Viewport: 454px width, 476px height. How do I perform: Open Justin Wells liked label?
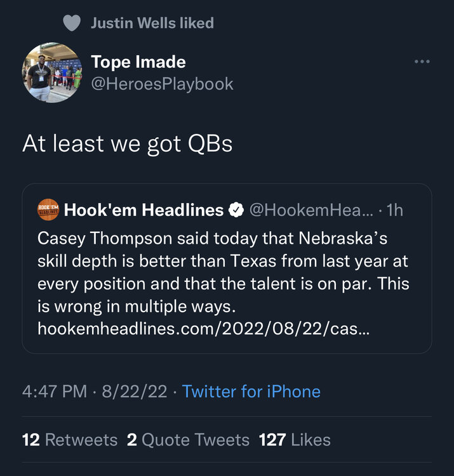[152, 23]
